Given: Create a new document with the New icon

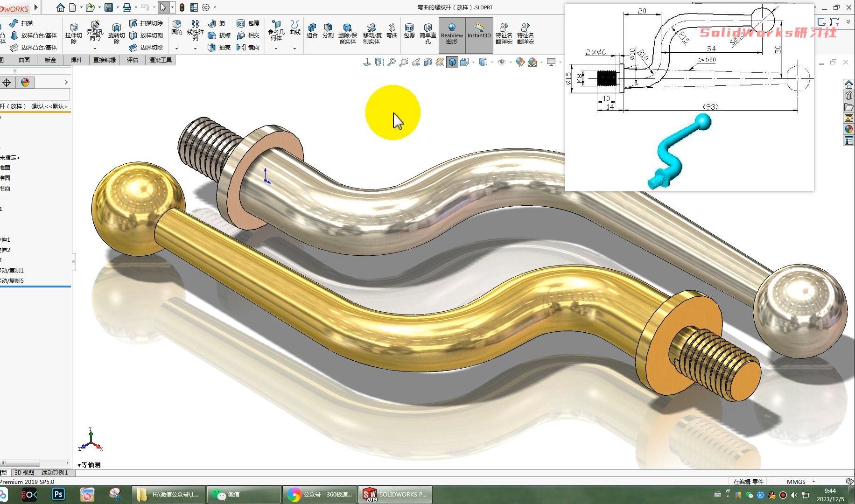Looking at the screenshot, I should pos(72,7).
